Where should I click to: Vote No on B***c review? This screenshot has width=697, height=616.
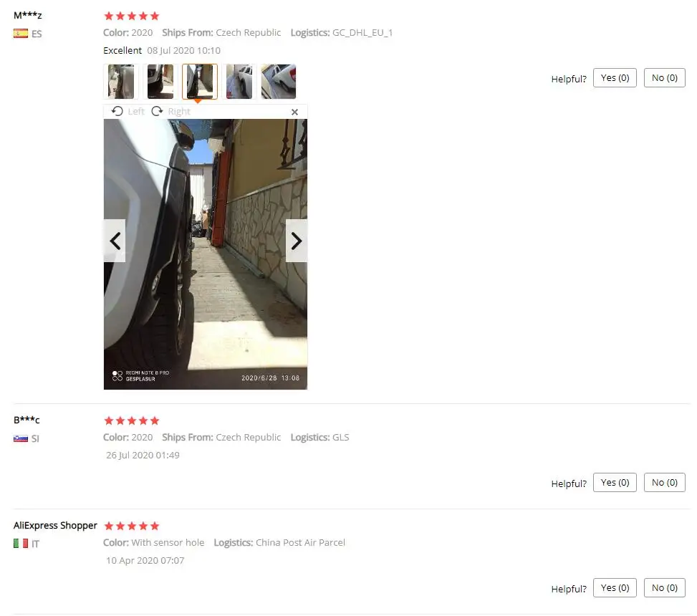point(665,483)
